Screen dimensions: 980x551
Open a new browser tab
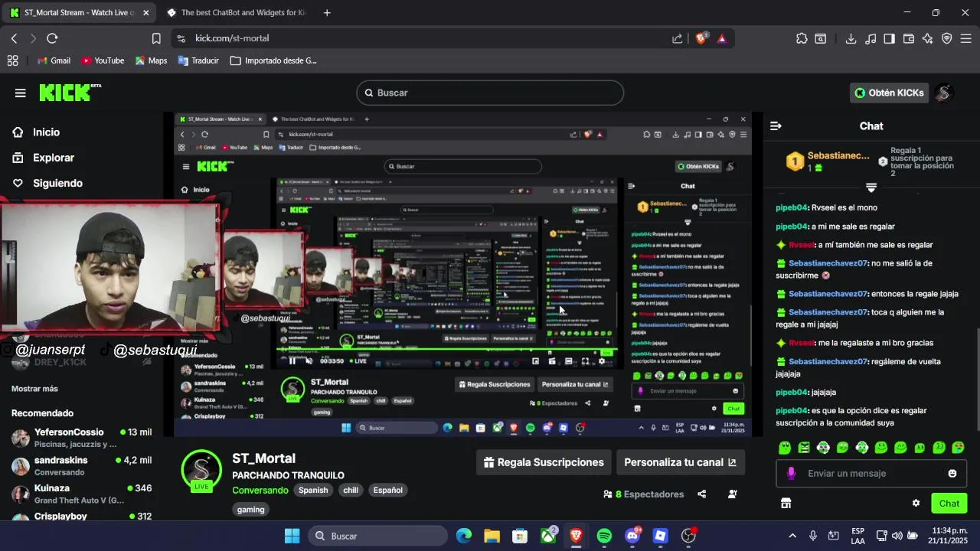327,13
